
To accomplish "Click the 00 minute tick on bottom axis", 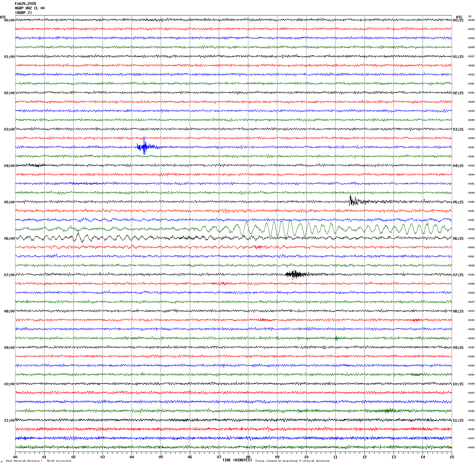I will point(15,457).
